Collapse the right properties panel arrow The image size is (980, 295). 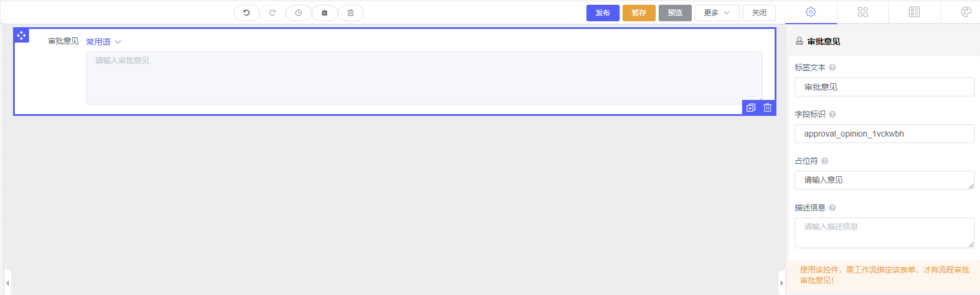782,283
